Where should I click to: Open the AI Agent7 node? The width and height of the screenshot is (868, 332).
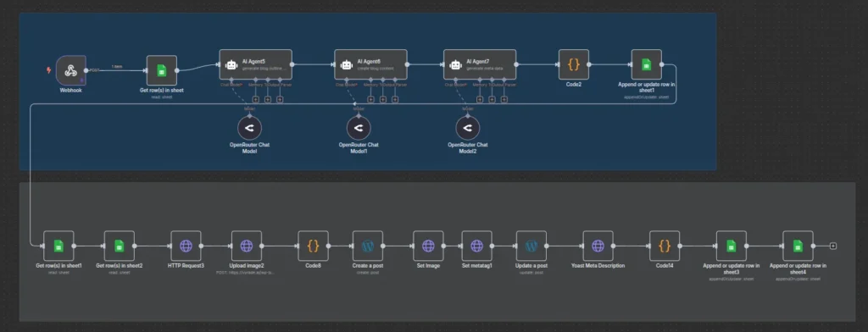click(x=480, y=64)
